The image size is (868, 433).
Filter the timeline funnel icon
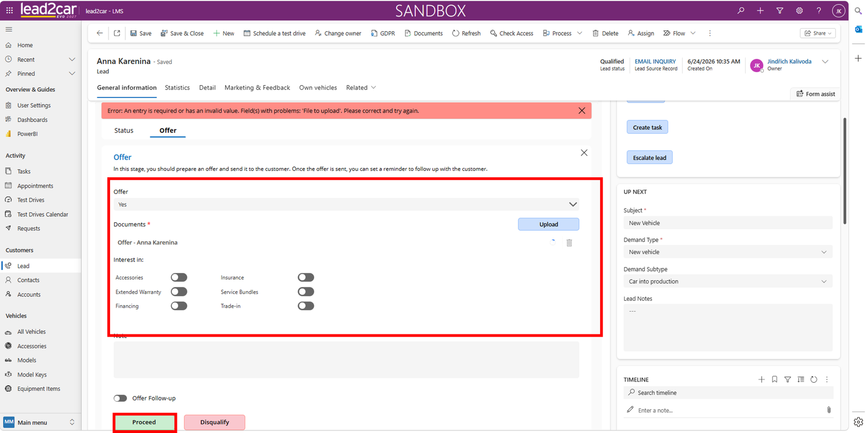[x=787, y=379]
